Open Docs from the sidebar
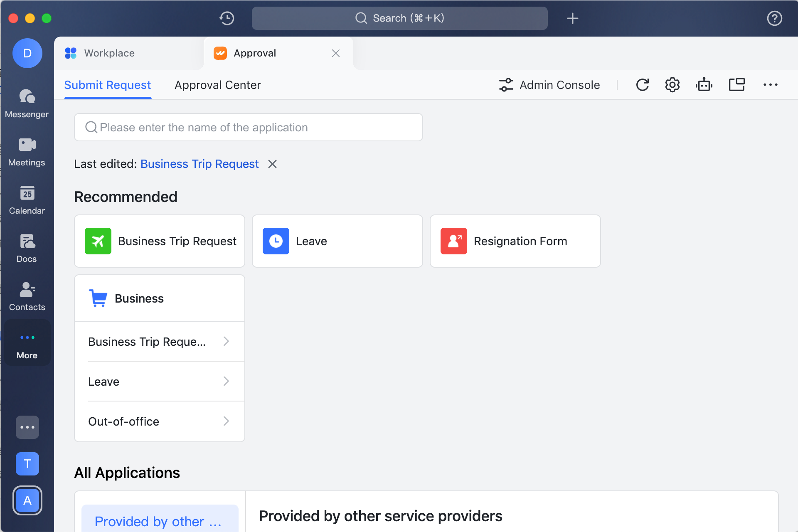Viewport: 798px width, 532px height. coord(27,248)
